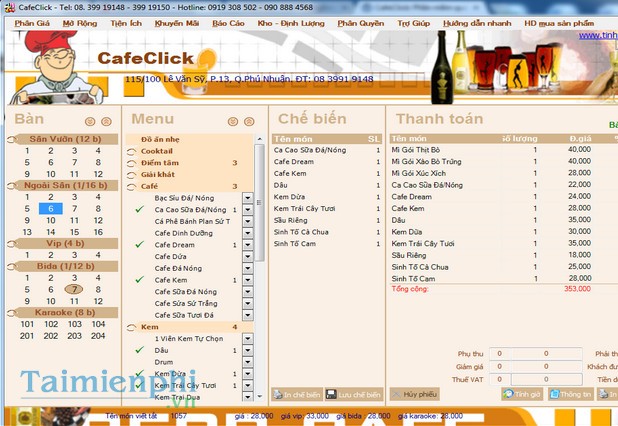Viewport: 618px width, 426px height.
Task: Toggle checkmark for Ca Cao Sữa Đá/Nóng
Action: point(140,209)
